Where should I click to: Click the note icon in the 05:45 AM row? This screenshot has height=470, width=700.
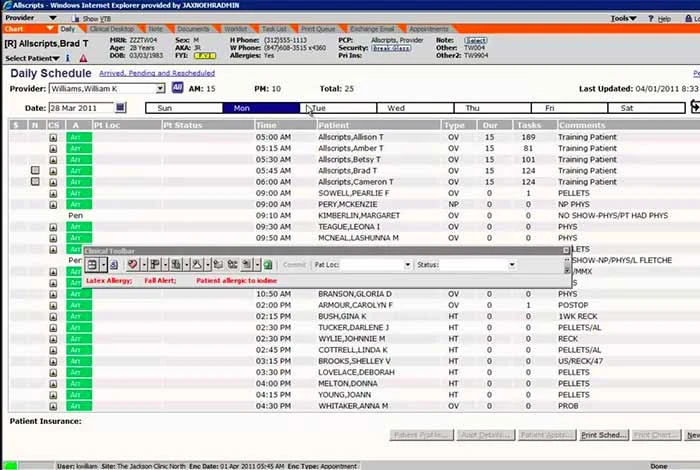coord(35,170)
